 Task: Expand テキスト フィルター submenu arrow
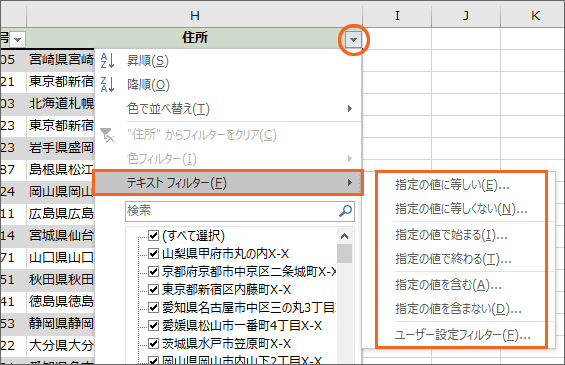point(350,183)
